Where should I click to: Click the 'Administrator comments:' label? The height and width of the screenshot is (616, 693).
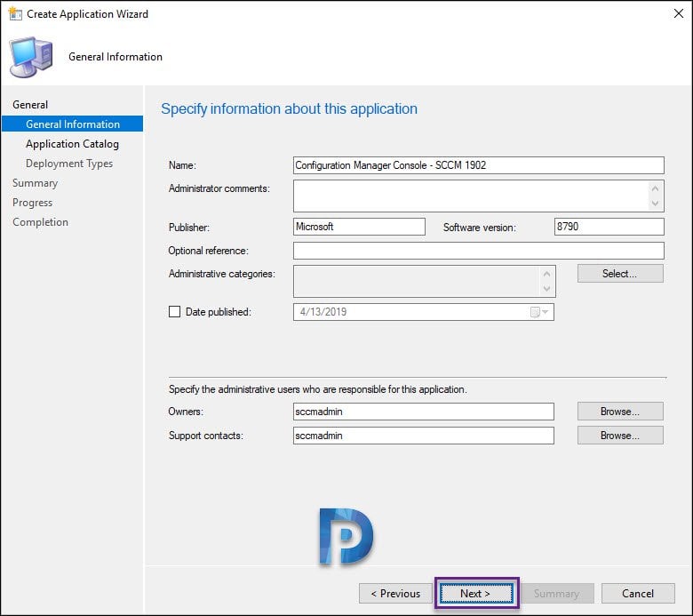tap(219, 188)
